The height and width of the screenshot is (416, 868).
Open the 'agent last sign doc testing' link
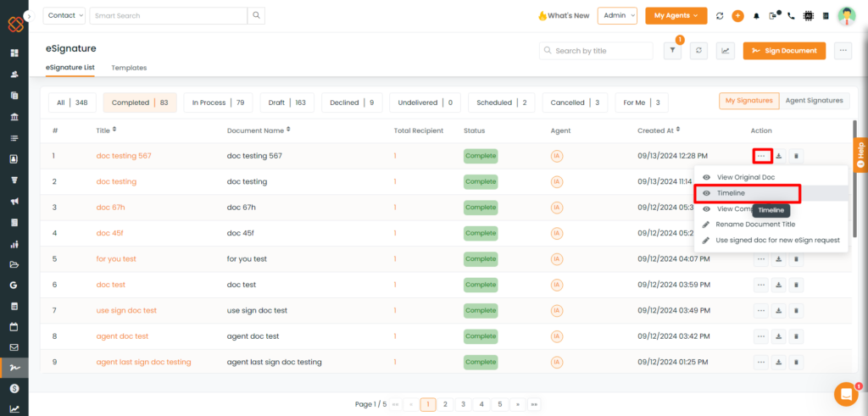(144, 363)
